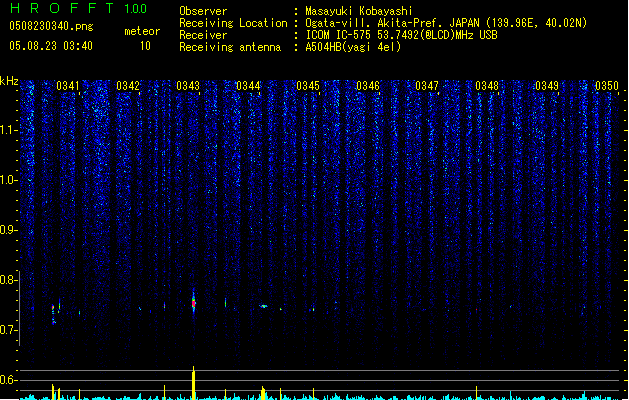The width and height of the screenshot is (629, 400).
Task: Click the HROFFT 1.0.0 title text
Action: pos(78,8)
